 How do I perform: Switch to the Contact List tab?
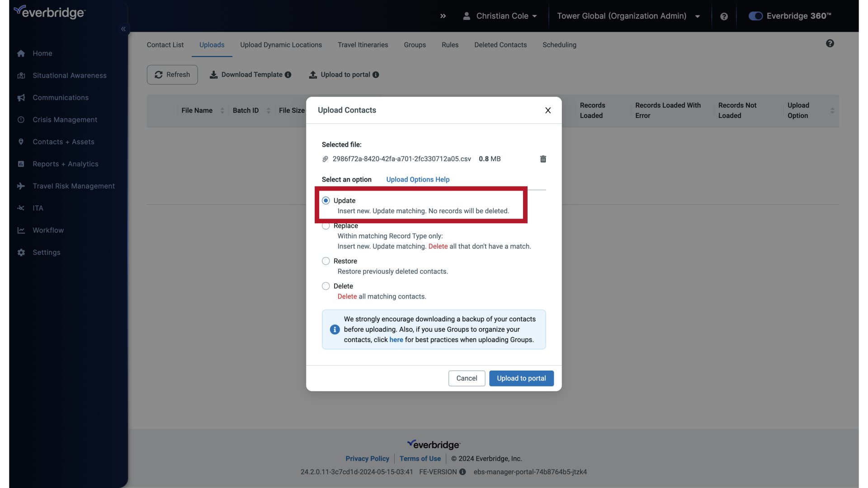click(165, 45)
